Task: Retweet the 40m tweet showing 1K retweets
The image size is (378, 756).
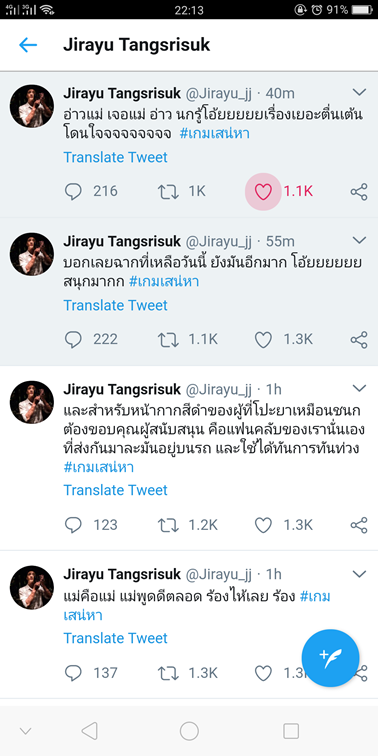Action: tap(168, 192)
